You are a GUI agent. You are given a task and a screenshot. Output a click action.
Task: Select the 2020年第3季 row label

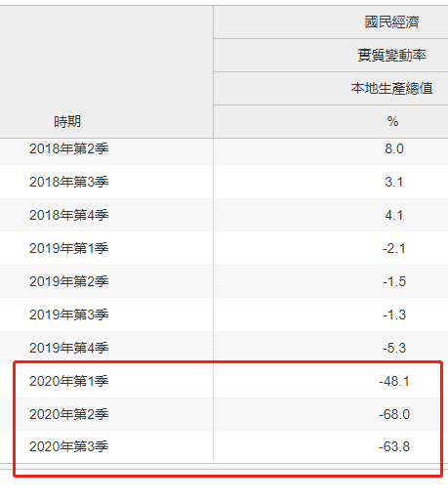[x=69, y=446]
